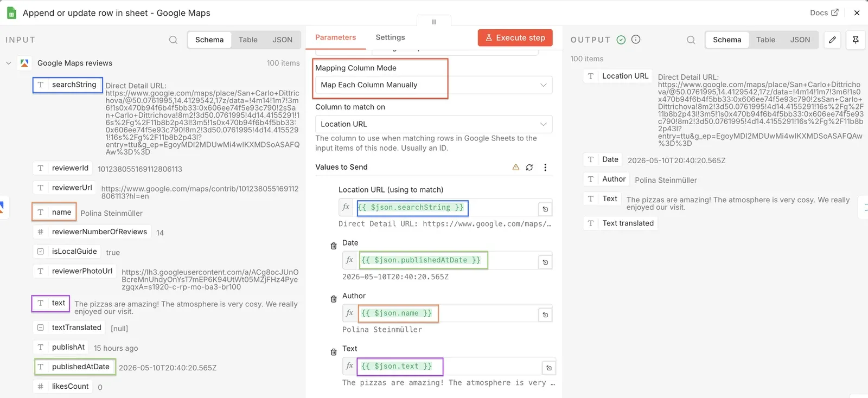This screenshot has height=398, width=868.
Task: Select the reviewerId field pill
Action: coord(63,168)
